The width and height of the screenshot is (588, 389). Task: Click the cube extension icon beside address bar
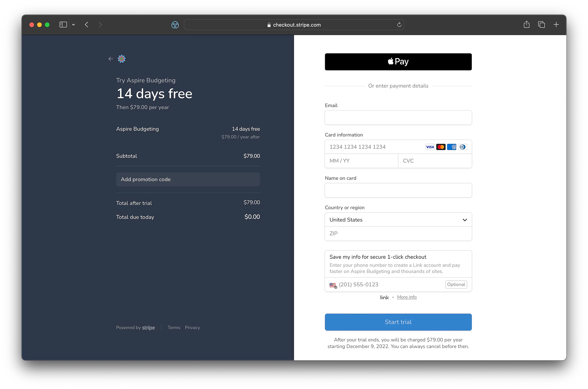click(175, 25)
